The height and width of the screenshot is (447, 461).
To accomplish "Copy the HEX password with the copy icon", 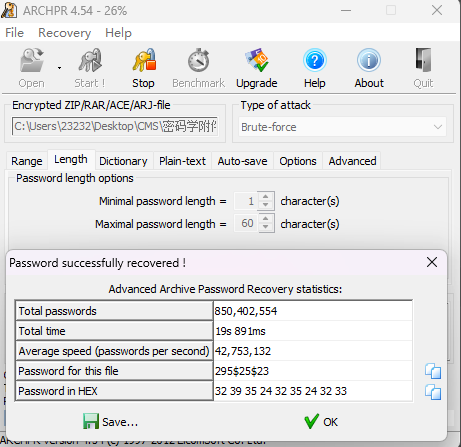I will pos(433,392).
